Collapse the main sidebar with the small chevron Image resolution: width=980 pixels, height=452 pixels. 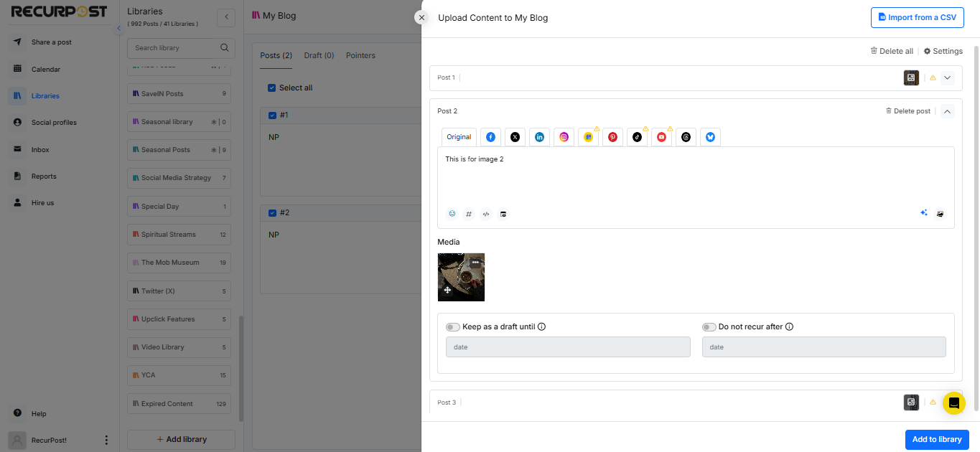click(119, 28)
